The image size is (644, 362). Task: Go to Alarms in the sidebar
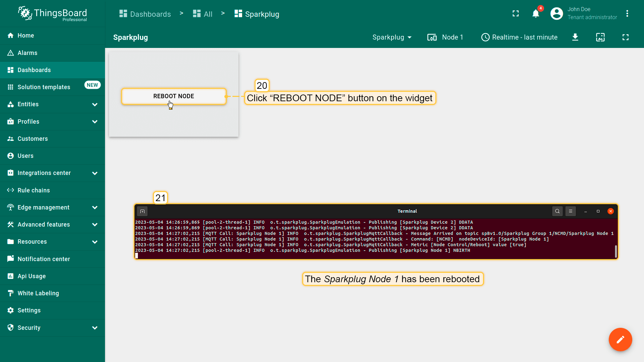[x=28, y=53]
